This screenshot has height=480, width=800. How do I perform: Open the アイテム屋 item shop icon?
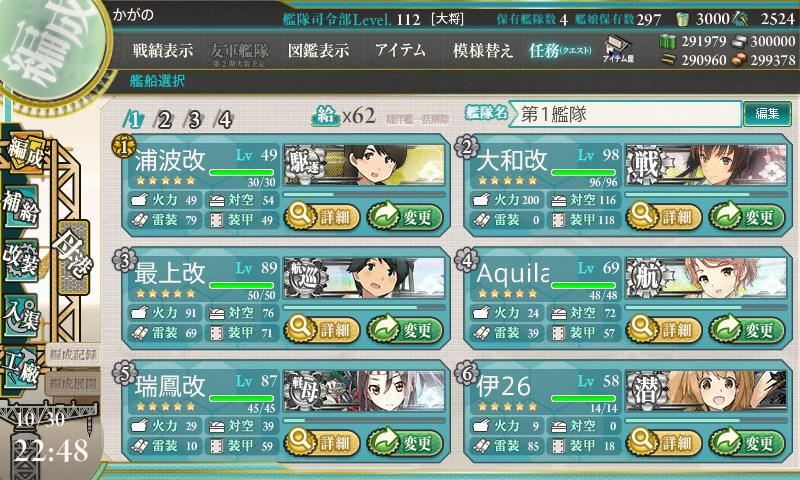[x=618, y=49]
